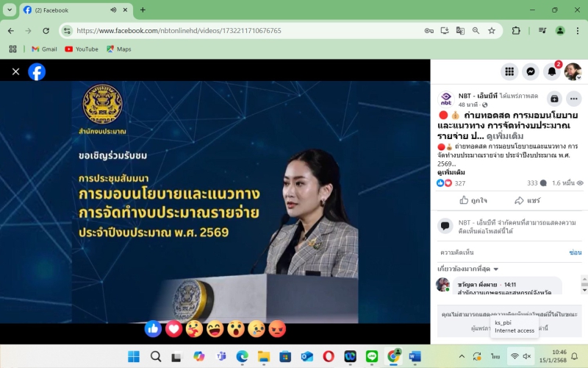Expand the เกี่ยวข้องมากที่สุด comment sort dropdown
The height and width of the screenshot is (368, 588).
pyautogui.click(x=468, y=269)
